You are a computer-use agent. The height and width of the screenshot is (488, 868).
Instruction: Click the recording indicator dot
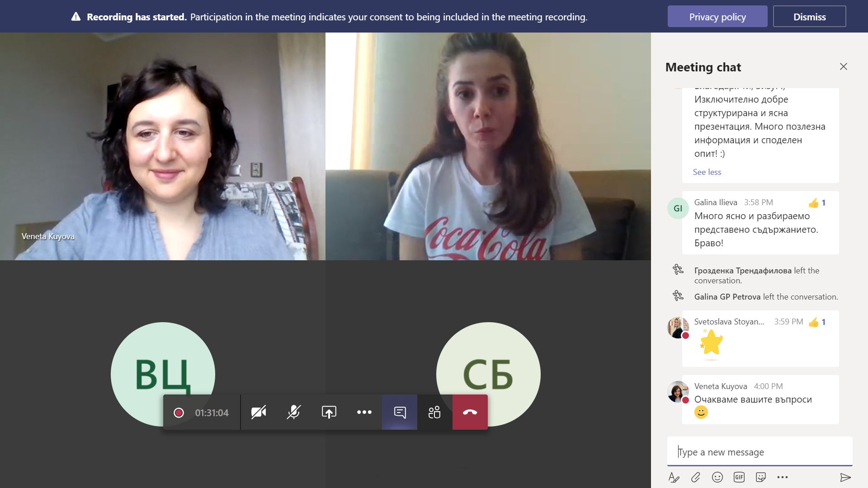(179, 413)
